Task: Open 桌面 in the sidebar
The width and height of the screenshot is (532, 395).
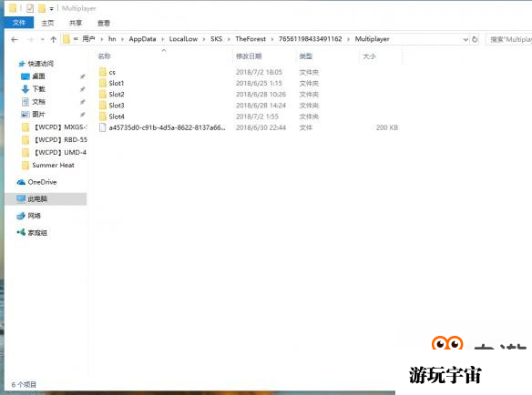Action: click(38, 76)
